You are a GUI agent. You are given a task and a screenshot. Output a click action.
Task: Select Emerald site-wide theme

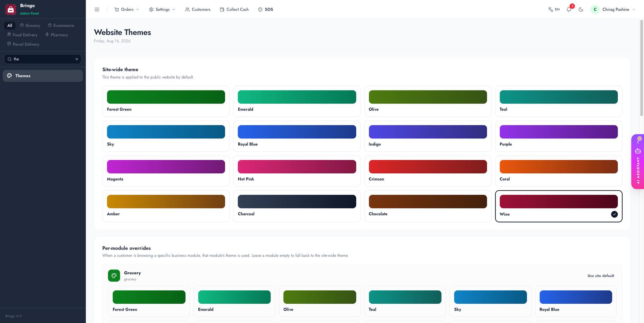tap(297, 101)
